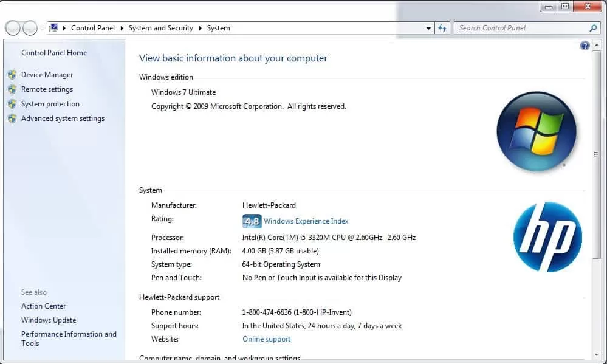Click the Hewlett-Packard manufacturer value
Image resolution: width=607 pixels, height=364 pixels.
click(x=269, y=205)
